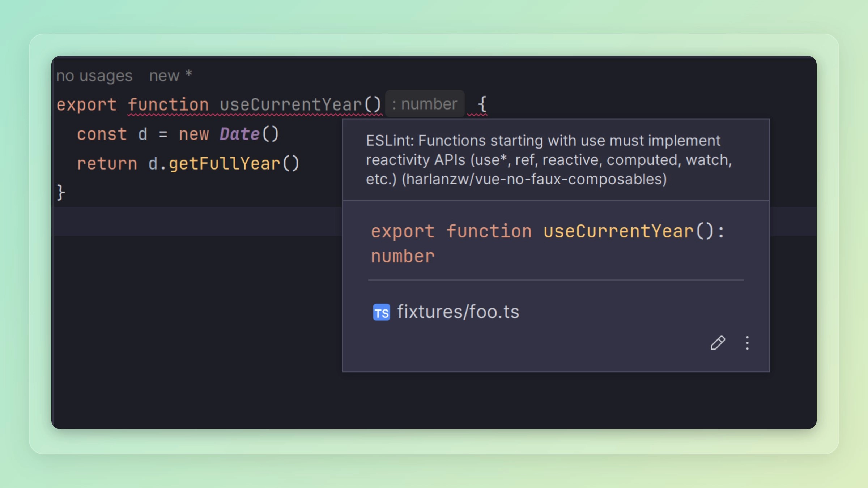Click the opening brace after number hint
Viewport: 868px width, 488px height.
pos(482,104)
